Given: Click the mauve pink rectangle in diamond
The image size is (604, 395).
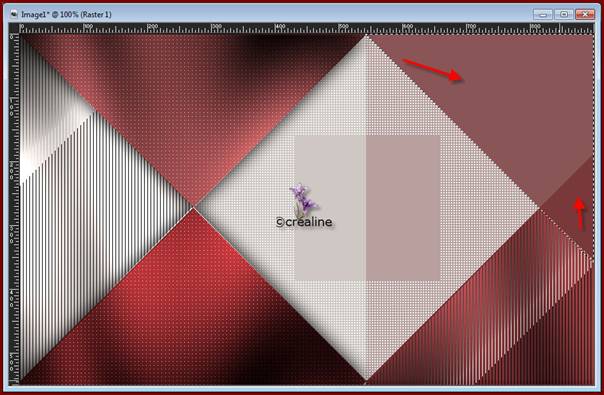Looking at the screenshot, I should [x=403, y=208].
